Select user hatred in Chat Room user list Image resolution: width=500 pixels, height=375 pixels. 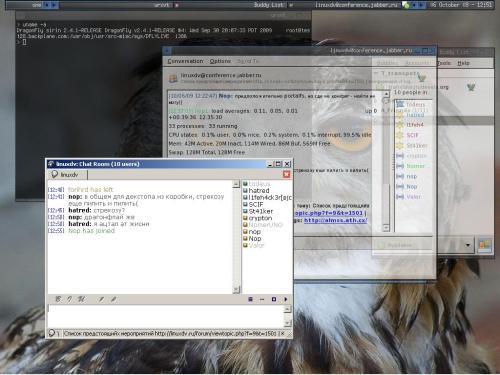pyautogui.click(x=259, y=191)
